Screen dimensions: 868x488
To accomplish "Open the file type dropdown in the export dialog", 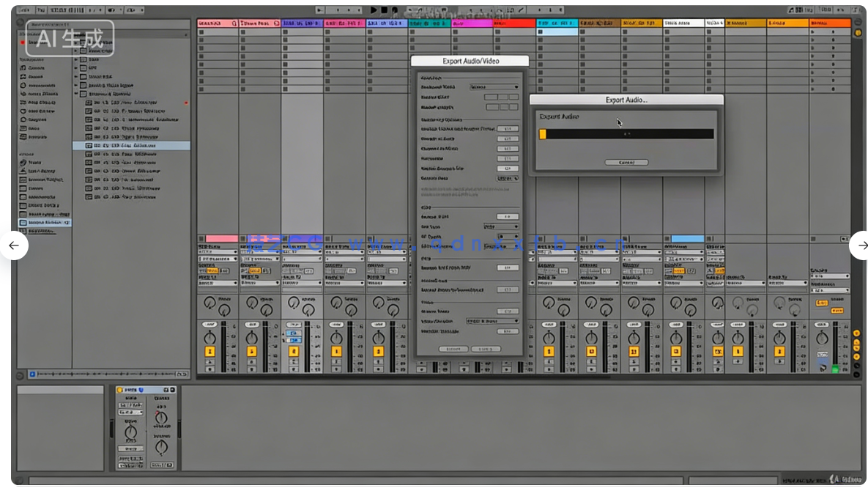I will [501, 227].
